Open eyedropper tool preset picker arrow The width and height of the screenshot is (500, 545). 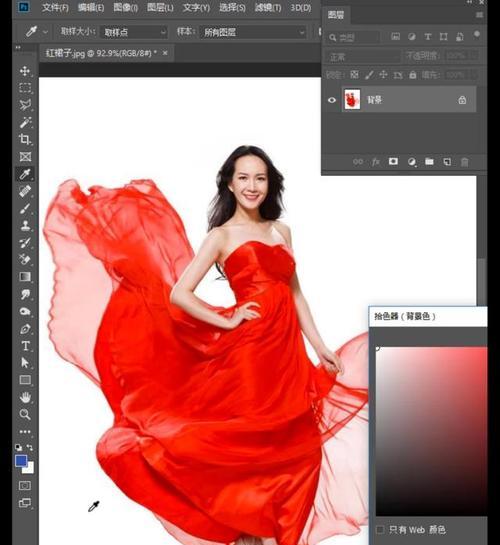pyautogui.click(x=46, y=32)
